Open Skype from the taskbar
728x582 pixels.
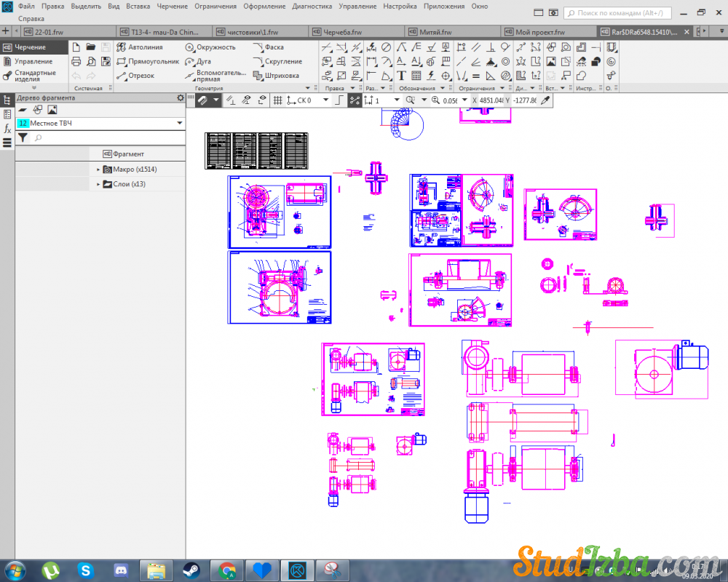click(x=85, y=570)
